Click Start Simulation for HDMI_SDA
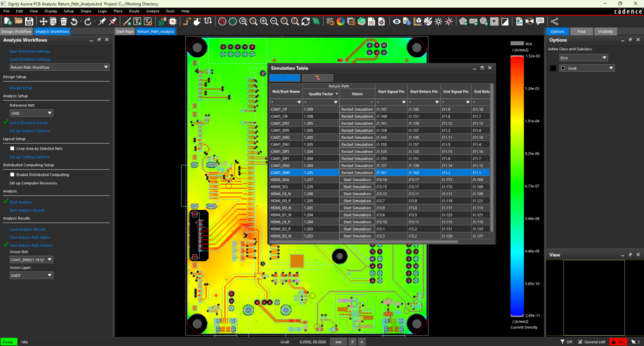 coord(357,180)
